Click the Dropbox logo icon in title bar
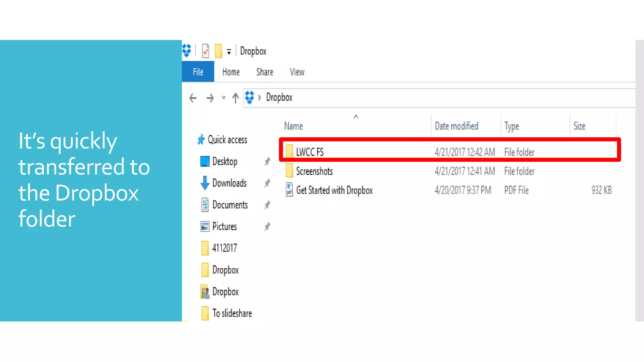This screenshot has height=362, width=644. pos(186,51)
